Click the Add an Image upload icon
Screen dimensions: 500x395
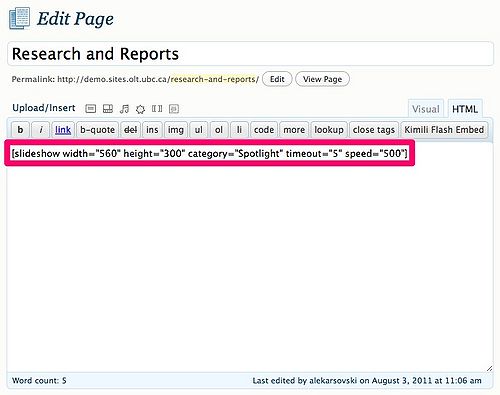click(90, 109)
